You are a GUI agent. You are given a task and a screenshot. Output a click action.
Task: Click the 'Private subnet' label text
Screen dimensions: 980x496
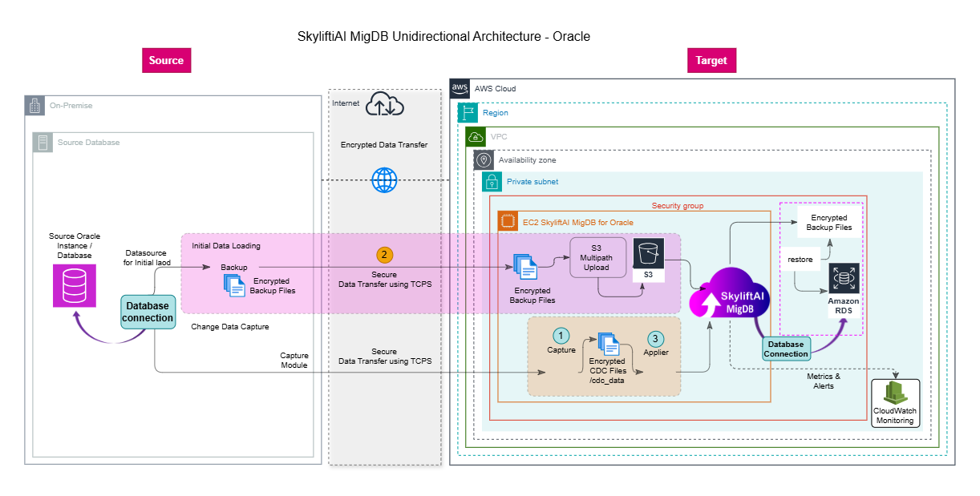[533, 182]
